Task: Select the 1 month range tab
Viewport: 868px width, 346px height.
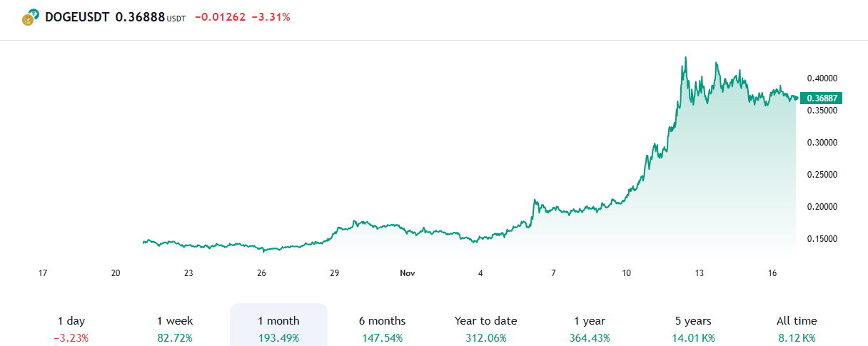Action: coord(278,328)
